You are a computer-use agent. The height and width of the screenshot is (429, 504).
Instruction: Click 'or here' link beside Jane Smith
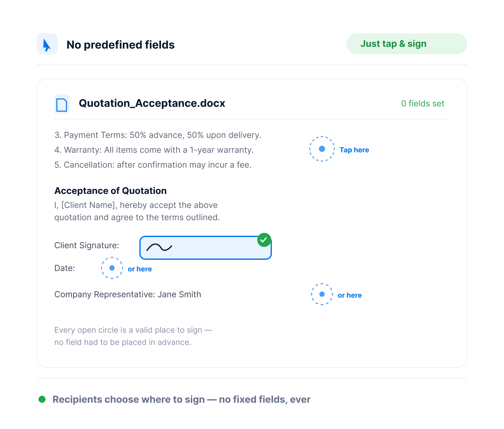pos(350,295)
